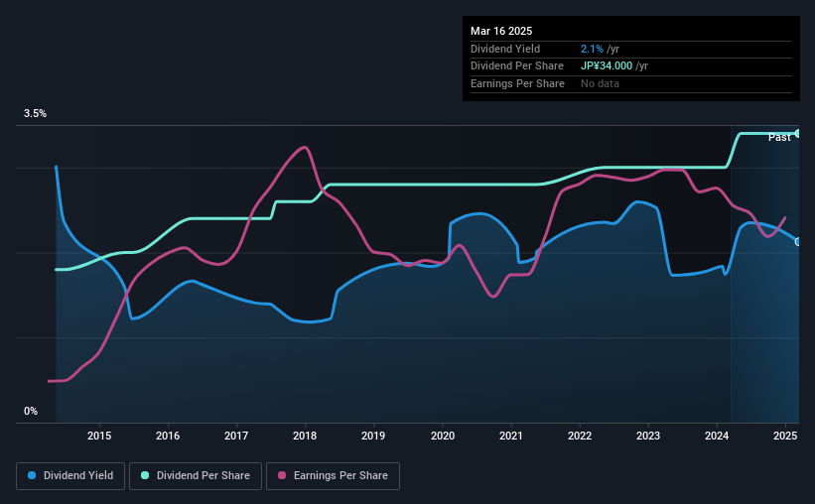815x504 pixels.
Task: Click the Past label on the chart
Action: (x=779, y=137)
